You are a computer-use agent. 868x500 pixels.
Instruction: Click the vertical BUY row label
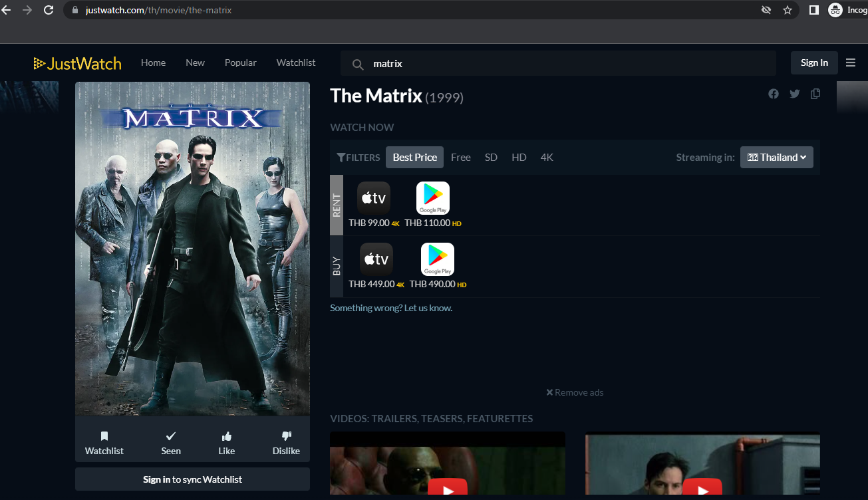point(337,266)
